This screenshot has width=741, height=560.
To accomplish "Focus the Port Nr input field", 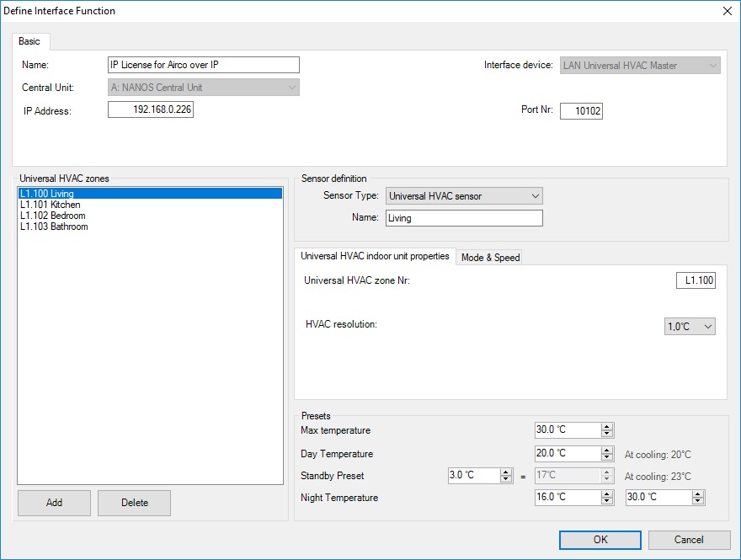I will click(581, 111).
